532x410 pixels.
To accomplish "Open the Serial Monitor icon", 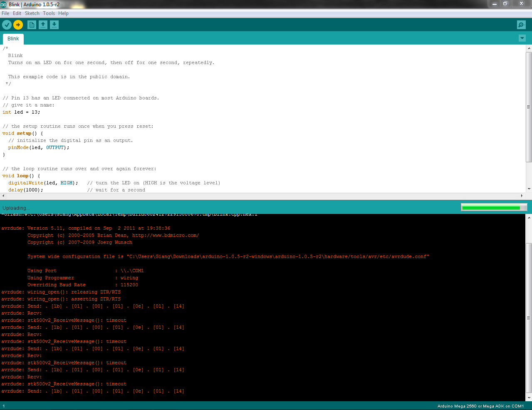I will click(x=521, y=25).
